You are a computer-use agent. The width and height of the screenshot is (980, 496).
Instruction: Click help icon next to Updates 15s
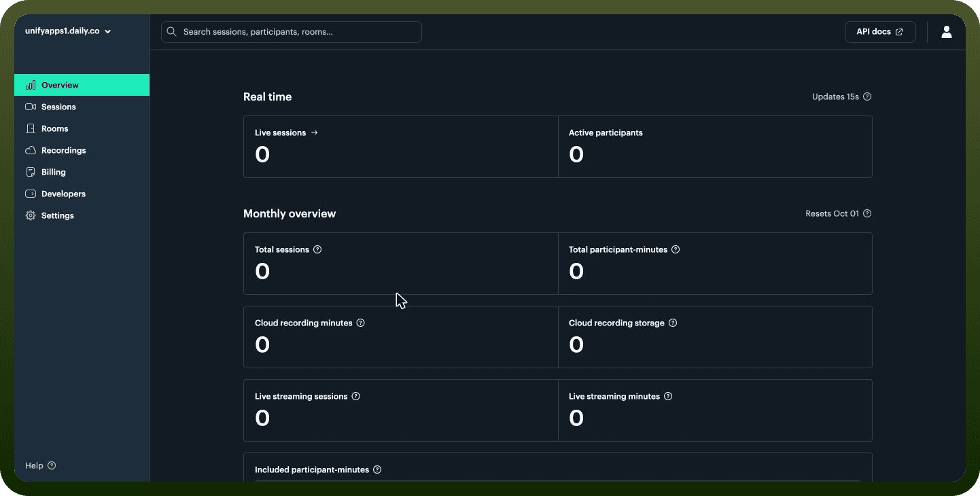pyautogui.click(x=867, y=96)
